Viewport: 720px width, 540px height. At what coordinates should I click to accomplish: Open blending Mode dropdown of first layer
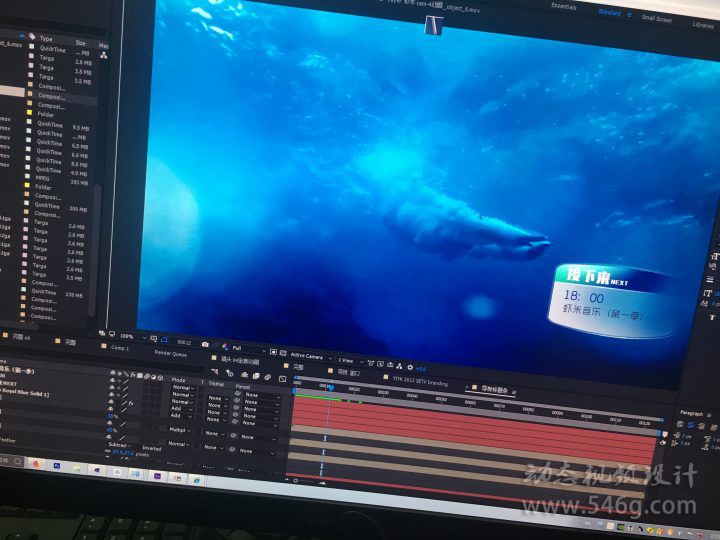[182, 388]
